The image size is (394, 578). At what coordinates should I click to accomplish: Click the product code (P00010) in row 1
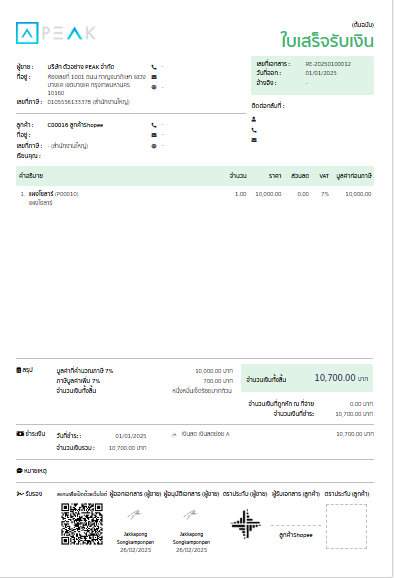coord(67,194)
